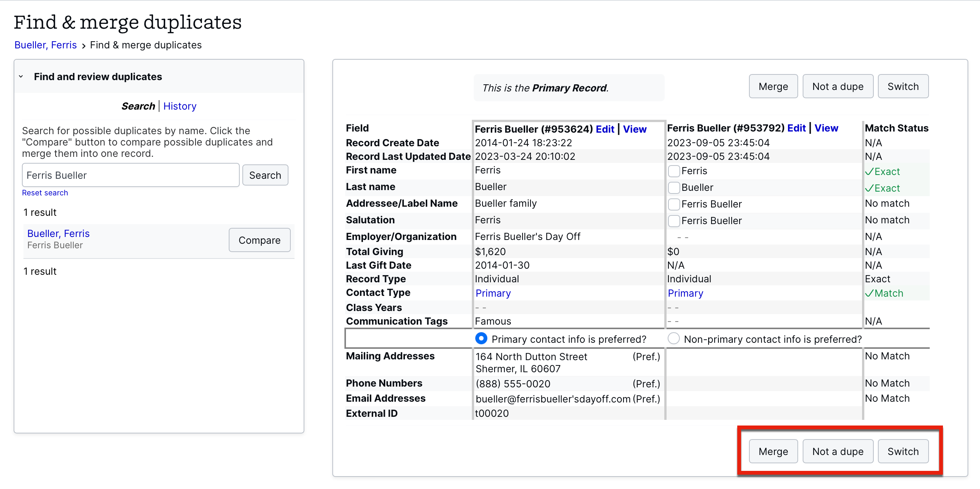The width and height of the screenshot is (980, 489).
Task: Click the bottom Not a dupe button
Action: click(837, 451)
